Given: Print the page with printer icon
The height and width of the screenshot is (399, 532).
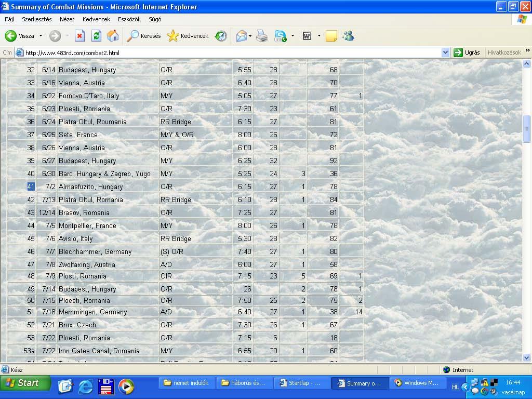Looking at the screenshot, I should tap(262, 36).
